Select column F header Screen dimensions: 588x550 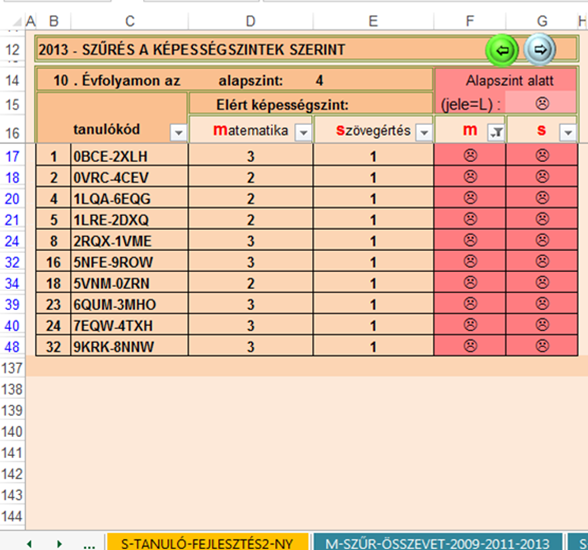tap(470, 21)
